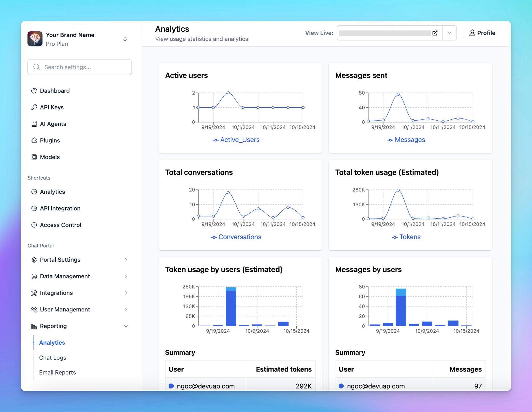Click ngoc@devuap.com in Estimated tokens table
This screenshot has width=532, height=412.
coord(206,386)
